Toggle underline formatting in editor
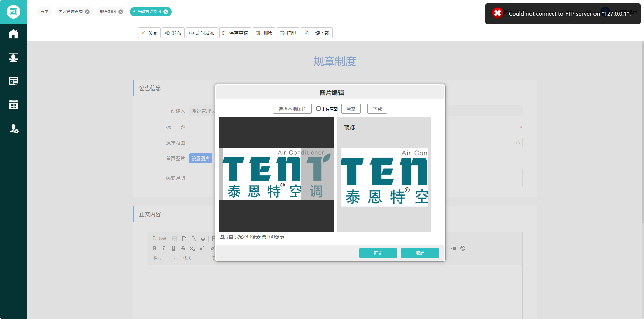Viewport: 644px width, 319px height. (173, 248)
